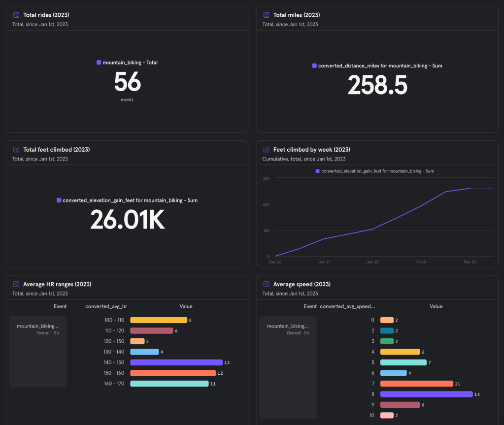The image size is (504, 425).
Task: Click the chart icon beside Average HR ranges
Action: (x=16, y=284)
